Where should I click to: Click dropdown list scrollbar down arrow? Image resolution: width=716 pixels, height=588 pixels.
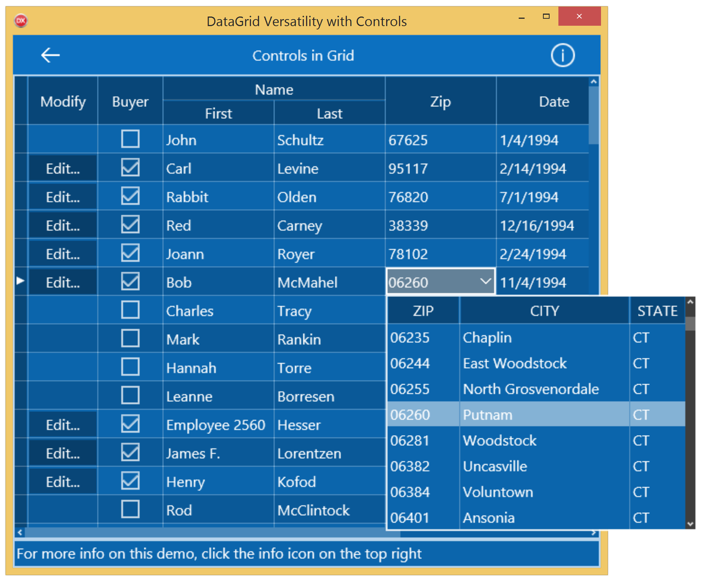point(690,524)
